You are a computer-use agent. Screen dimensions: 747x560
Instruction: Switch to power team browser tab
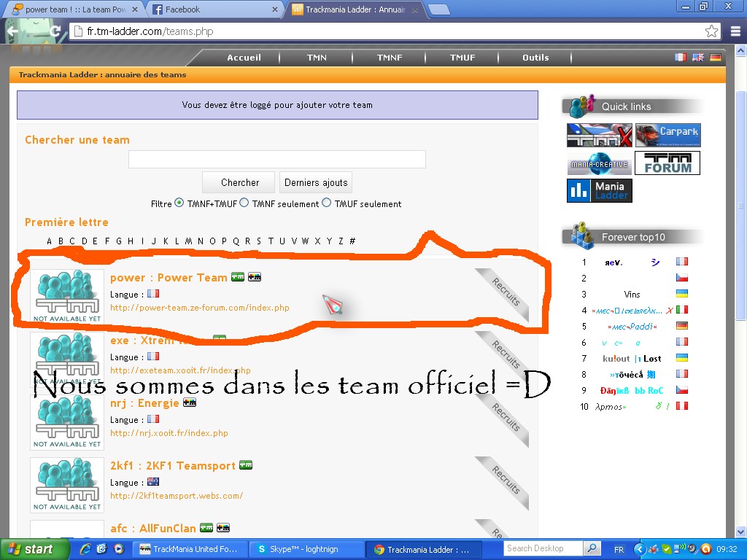(74, 9)
